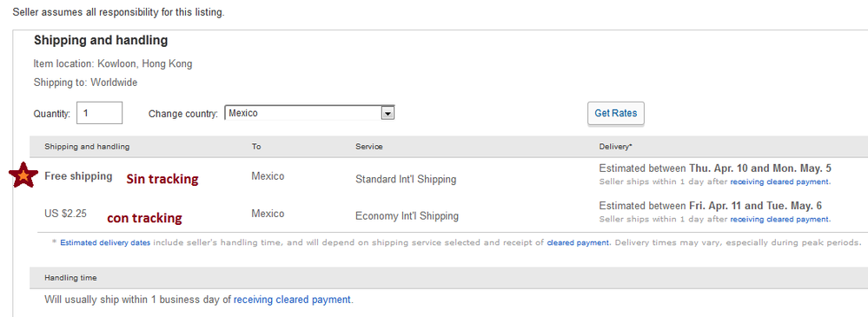Click the con tracking annotation
Viewport: 868px width, 317px height.
tap(144, 219)
